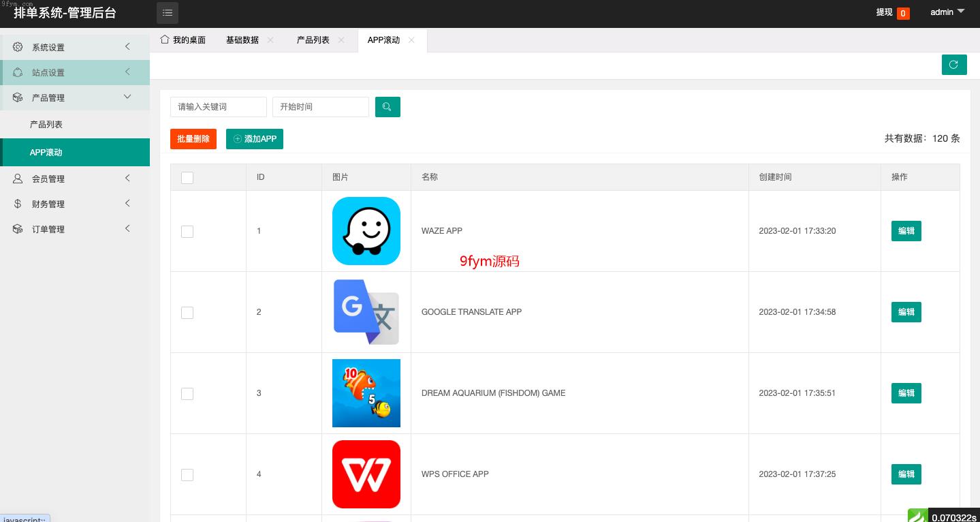Click the member management person icon
The height and width of the screenshot is (522, 980).
[18, 179]
